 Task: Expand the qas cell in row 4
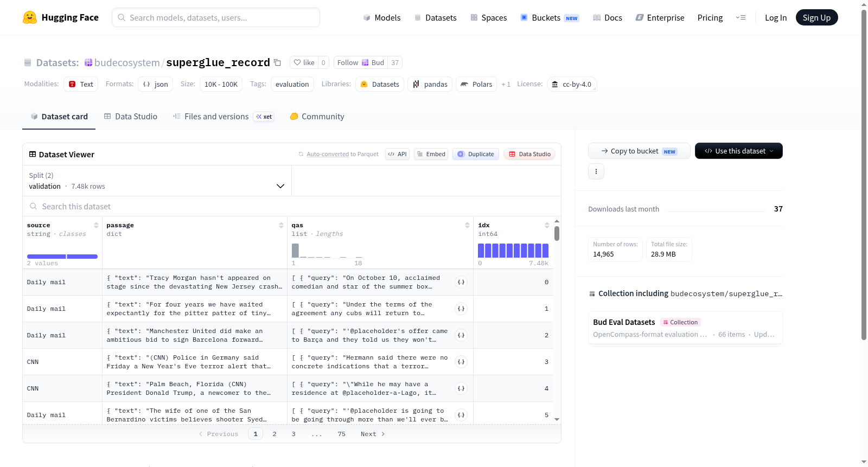(461, 388)
